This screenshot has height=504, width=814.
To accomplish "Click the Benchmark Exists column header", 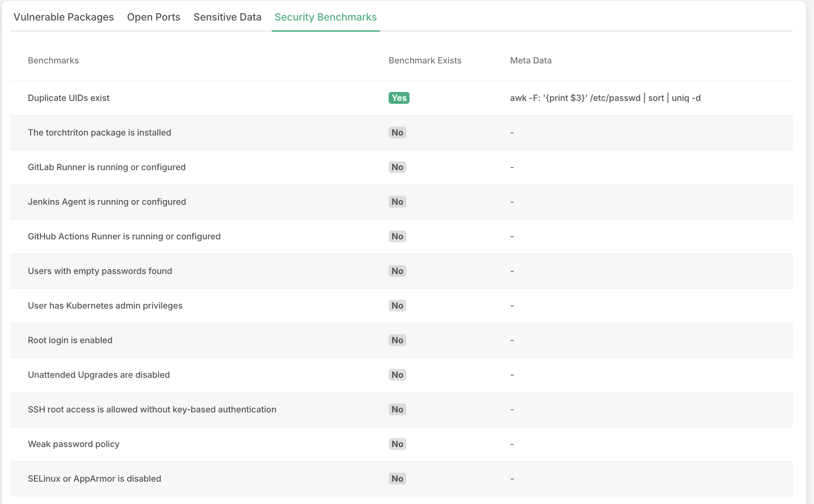I will click(x=425, y=61).
